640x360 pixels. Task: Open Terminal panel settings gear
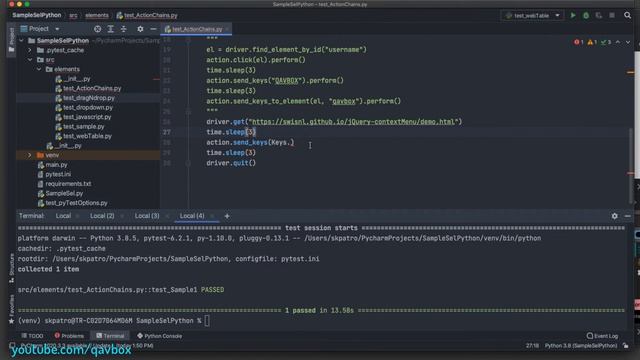point(614,216)
